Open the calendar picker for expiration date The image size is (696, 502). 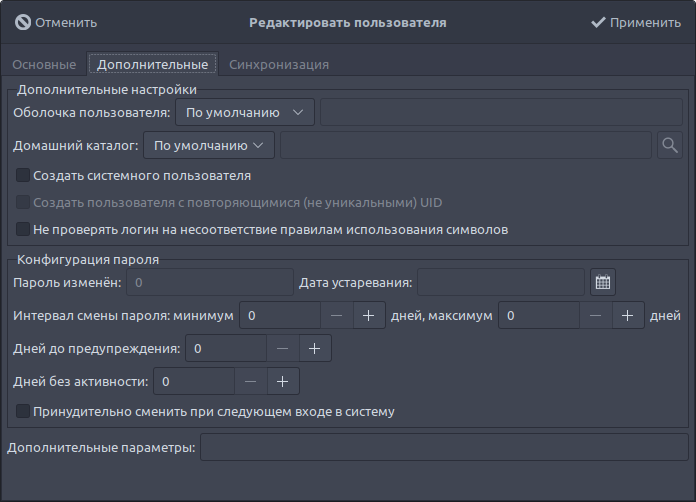tap(602, 283)
